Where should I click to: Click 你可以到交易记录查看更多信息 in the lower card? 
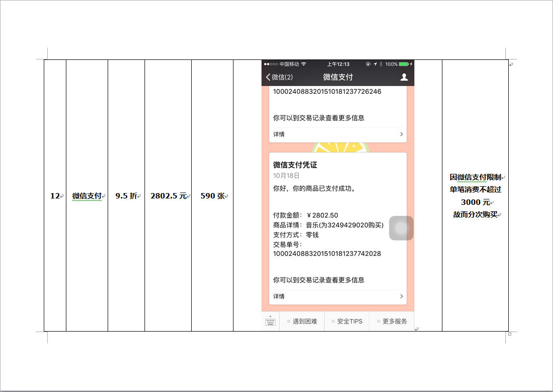319,280
